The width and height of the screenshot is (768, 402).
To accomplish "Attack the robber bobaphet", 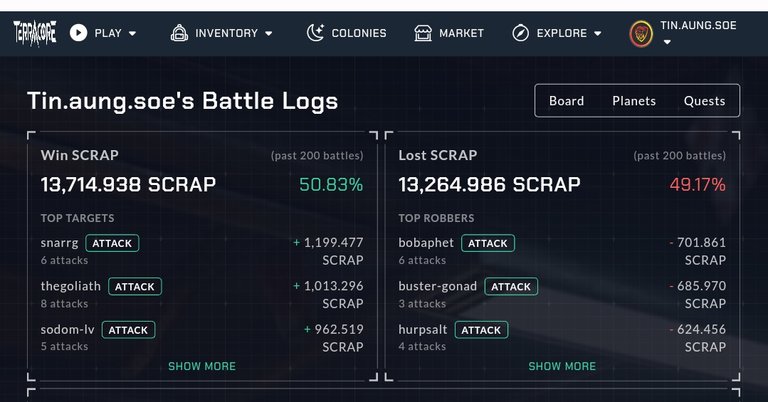I will 488,243.
